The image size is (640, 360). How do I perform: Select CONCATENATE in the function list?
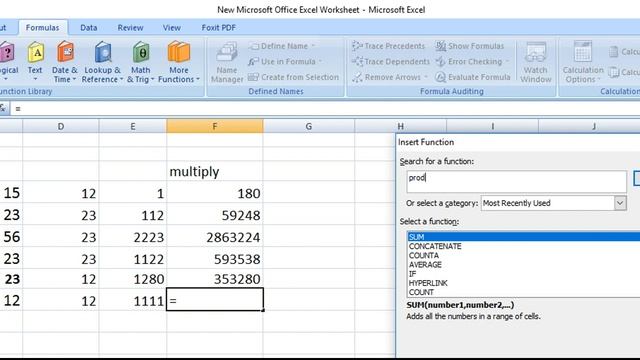tap(524, 246)
